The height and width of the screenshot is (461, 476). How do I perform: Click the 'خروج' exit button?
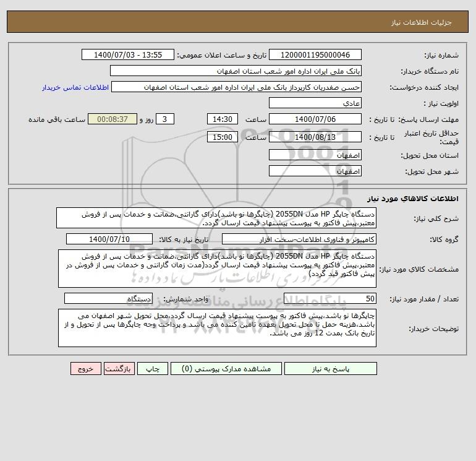[85, 369]
